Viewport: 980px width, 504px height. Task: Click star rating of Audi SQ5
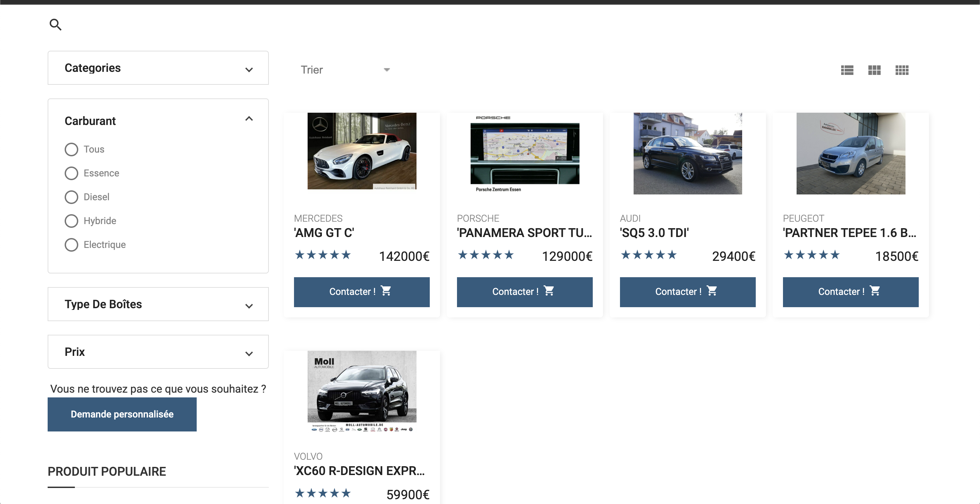(x=649, y=255)
